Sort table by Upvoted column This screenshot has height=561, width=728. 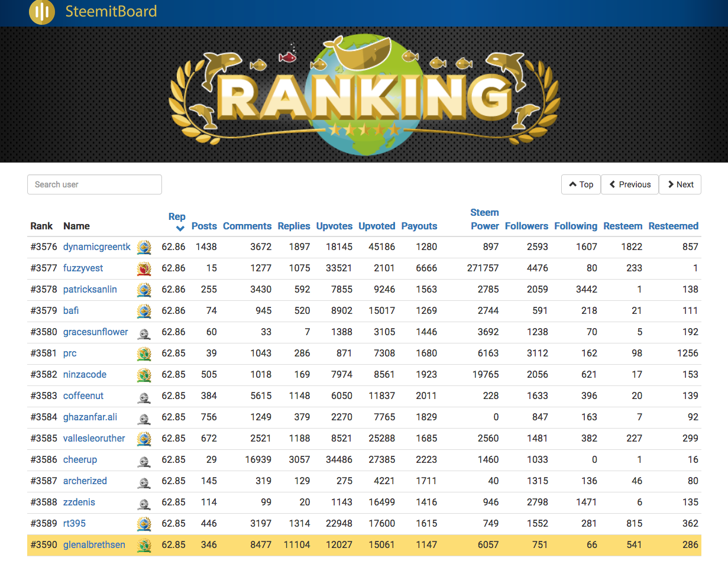click(x=377, y=226)
